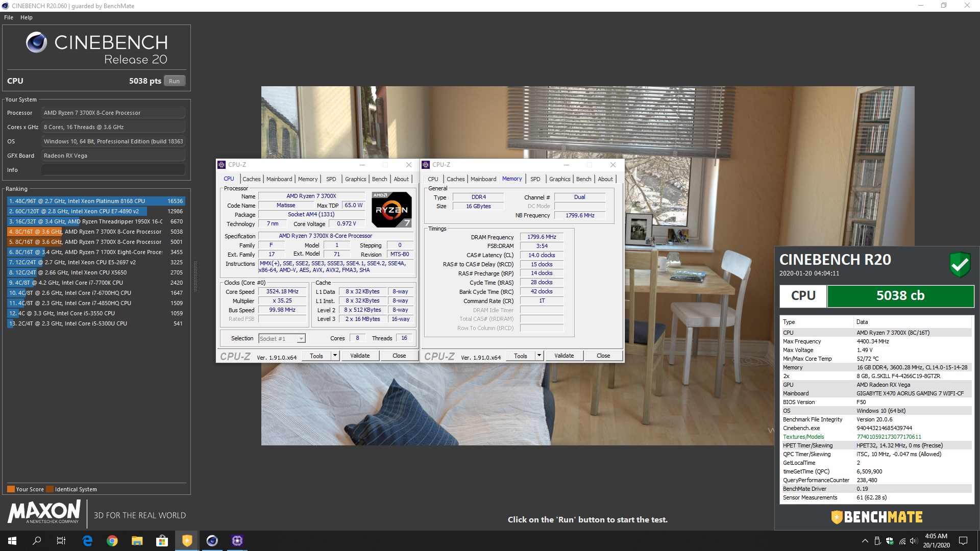Screen dimensions: 980x551
Task: Click Cinebench title bar app icon
Action: click(x=5, y=6)
